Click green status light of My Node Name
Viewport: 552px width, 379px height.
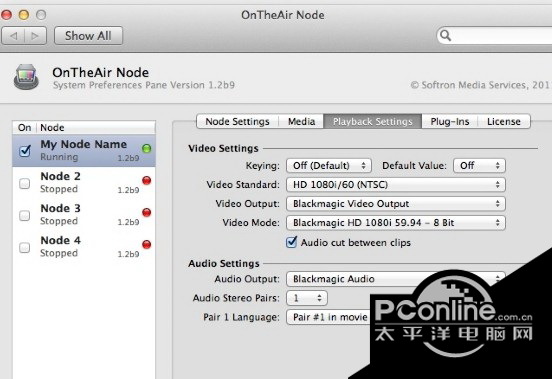[x=146, y=149]
